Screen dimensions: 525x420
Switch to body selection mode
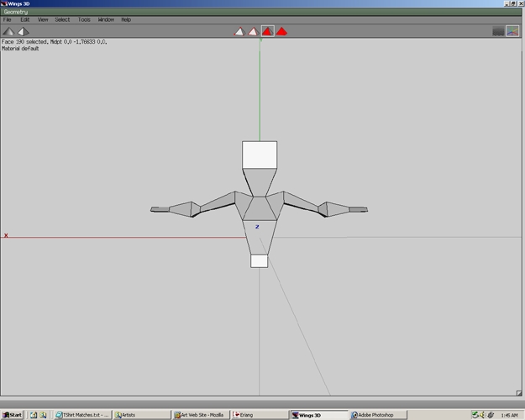[281, 31]
